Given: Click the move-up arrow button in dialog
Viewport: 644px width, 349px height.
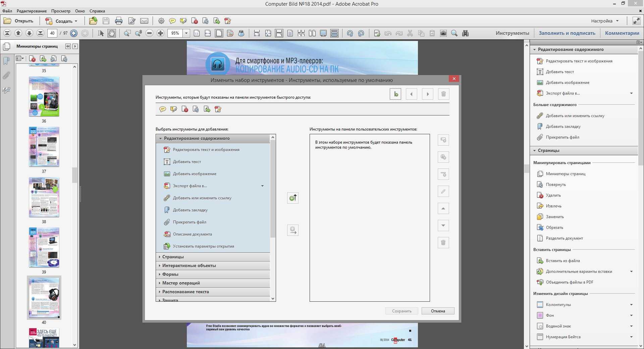Looking at the screenshot, I should pyautogui.click(x=443, y=208).
